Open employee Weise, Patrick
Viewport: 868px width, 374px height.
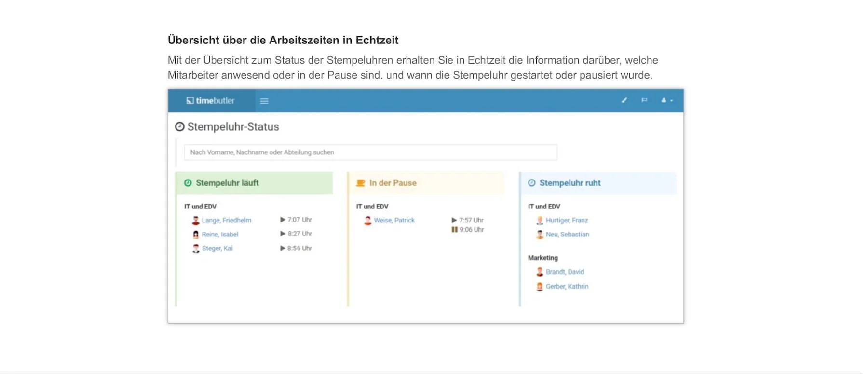[394, 220]
